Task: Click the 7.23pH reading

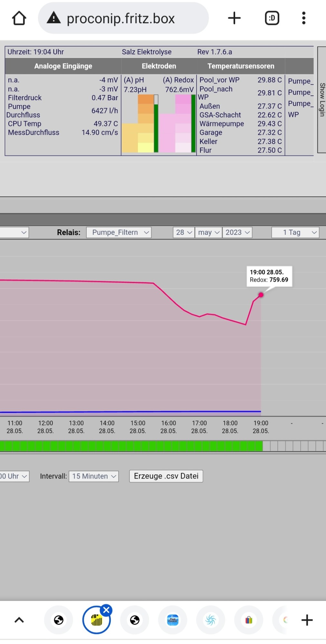Action: tap(135, 90)
